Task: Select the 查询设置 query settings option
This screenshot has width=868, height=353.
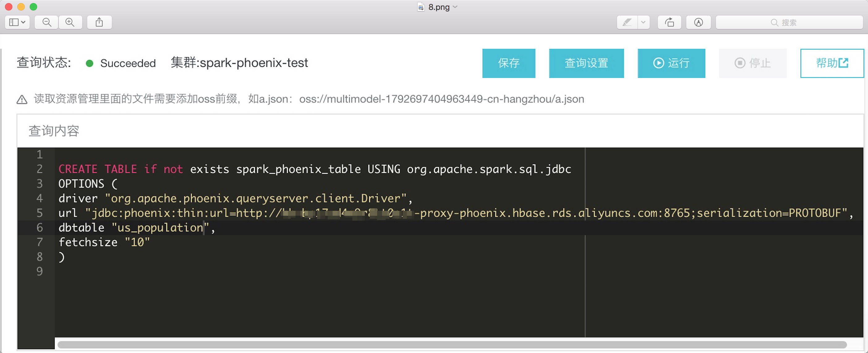Action: tap(586, 62)
